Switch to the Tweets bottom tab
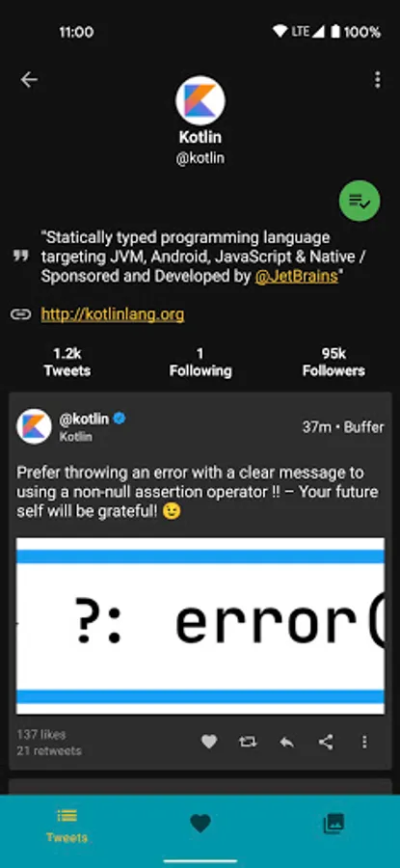 tap(67, 825)
